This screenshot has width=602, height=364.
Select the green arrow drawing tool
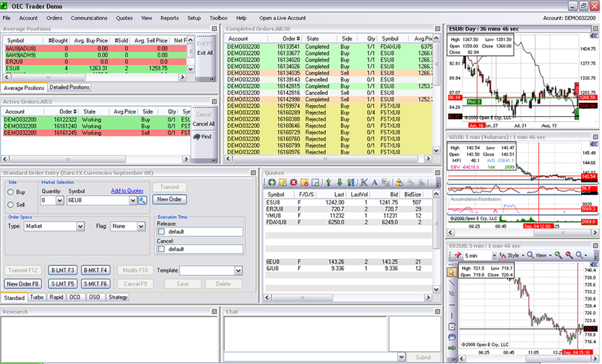[x=452, y=348]
